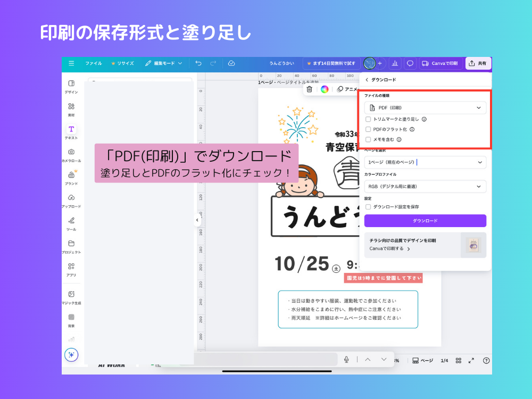Open the ファイルの種類 file type dropdown
The height and width of the screenshot is (399, 532).
[x=425, y=107]
